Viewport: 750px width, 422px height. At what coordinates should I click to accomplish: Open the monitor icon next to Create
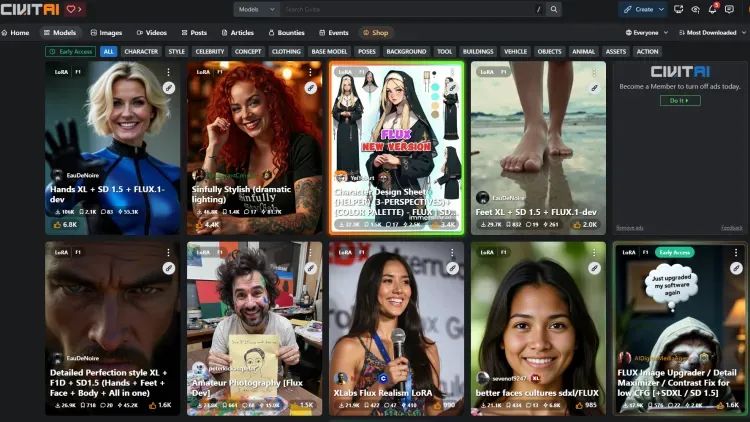[x=678, y=9]
